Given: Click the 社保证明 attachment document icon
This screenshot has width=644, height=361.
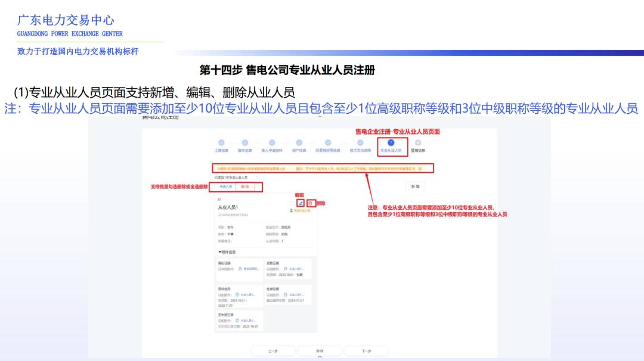Looking at the screenshot, I should tap(285, 294).
